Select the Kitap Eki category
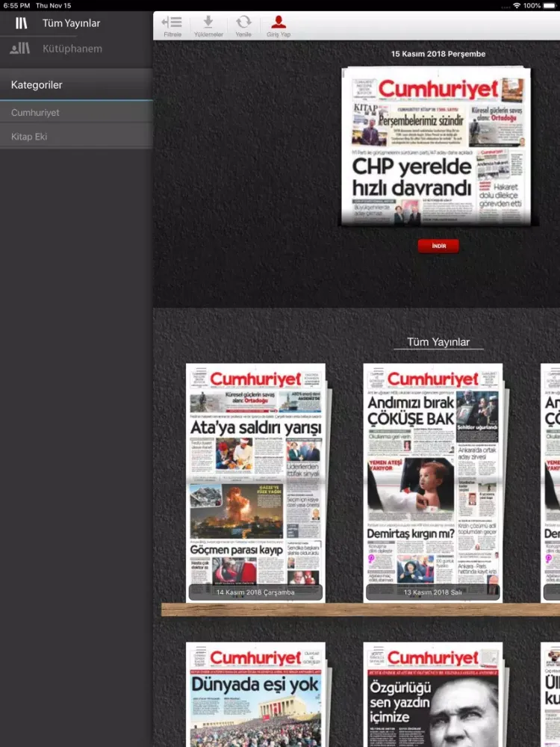 (x=76, y=137)
